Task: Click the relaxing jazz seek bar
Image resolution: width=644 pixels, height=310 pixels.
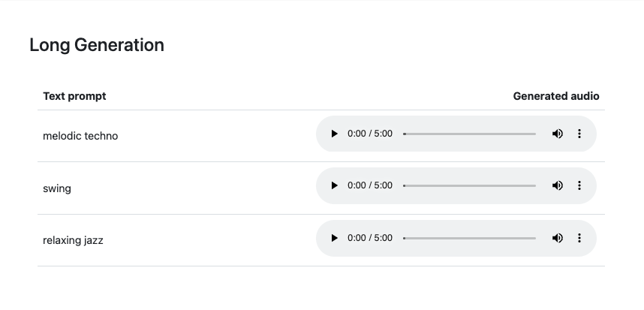Action: coord(470,238)
